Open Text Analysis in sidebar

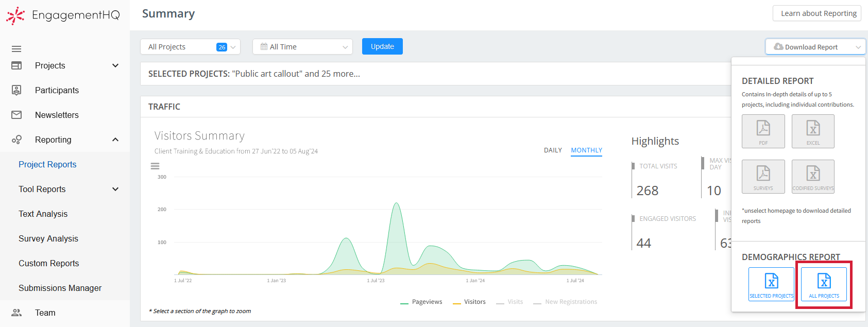pyautogui.click(x=43, y=214)
